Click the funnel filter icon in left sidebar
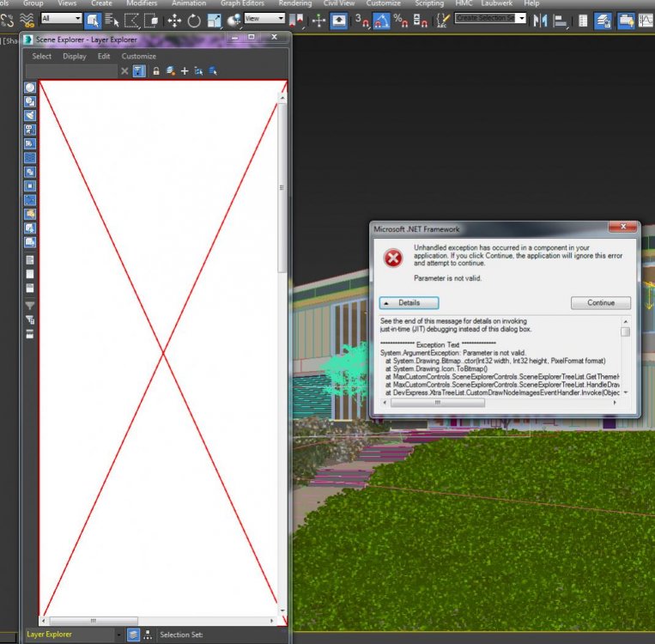Viewport: 655px width, 644px height. (30, 306)
